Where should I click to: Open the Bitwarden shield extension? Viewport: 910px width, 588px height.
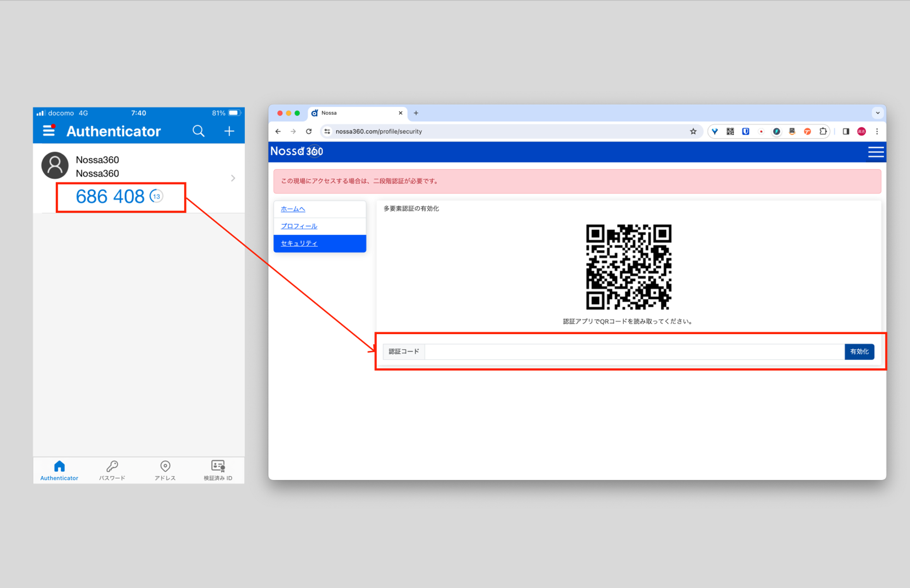(746, 132)
